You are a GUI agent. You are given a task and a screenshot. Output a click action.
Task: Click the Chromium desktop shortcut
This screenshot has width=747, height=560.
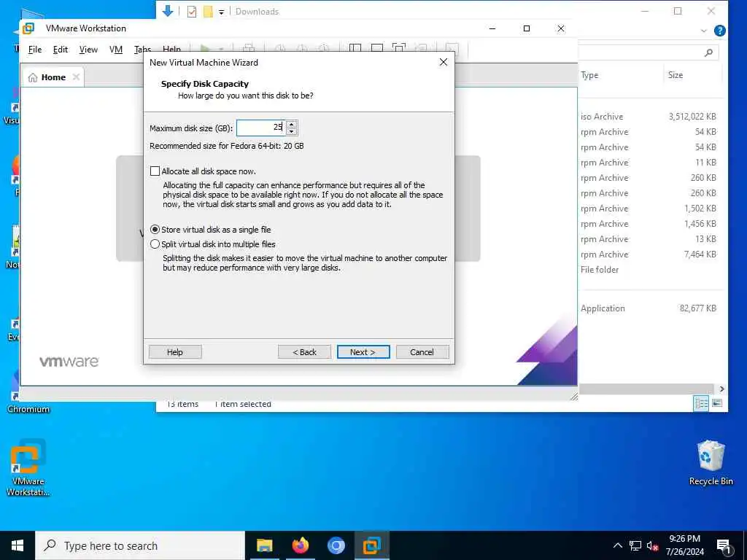[x=28, y=409]
